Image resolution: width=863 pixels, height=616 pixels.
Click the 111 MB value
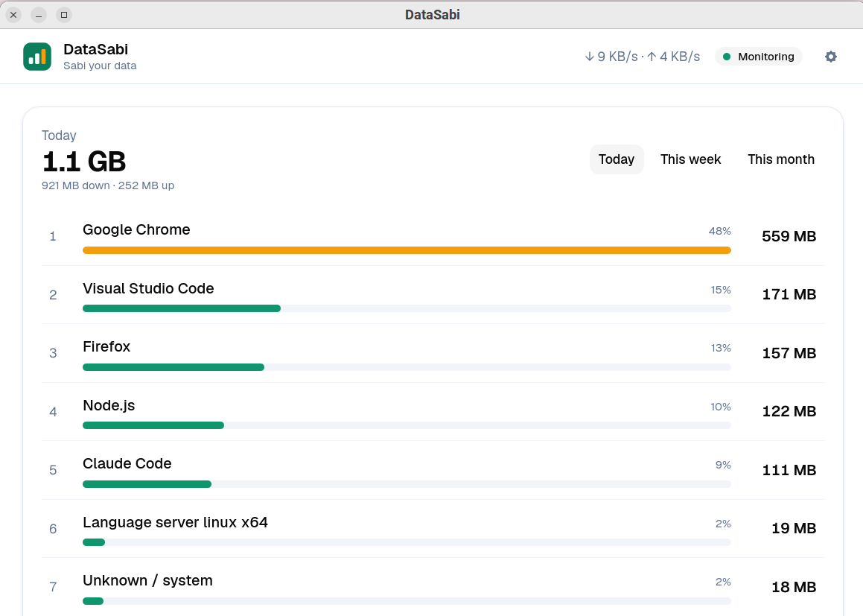pyautogui.click(x=789, y=470)
